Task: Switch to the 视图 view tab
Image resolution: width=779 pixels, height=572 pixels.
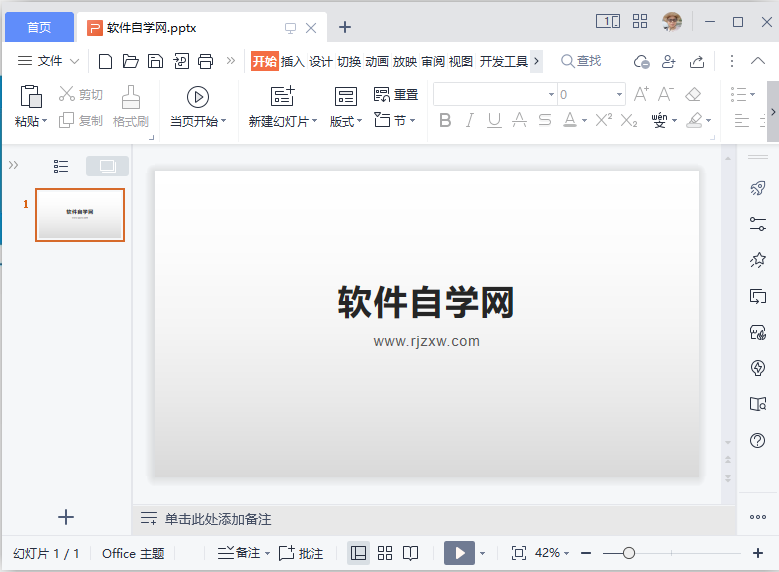Action: pyautogui.click(x=461, y=62)
